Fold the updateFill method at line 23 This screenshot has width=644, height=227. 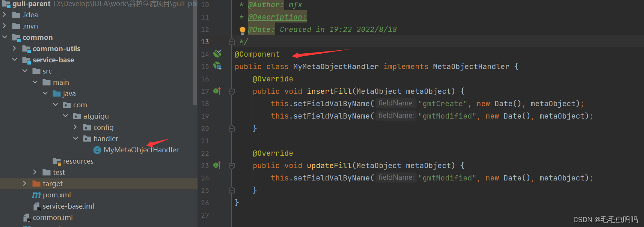pyautogui.click(x=232, y=165)
